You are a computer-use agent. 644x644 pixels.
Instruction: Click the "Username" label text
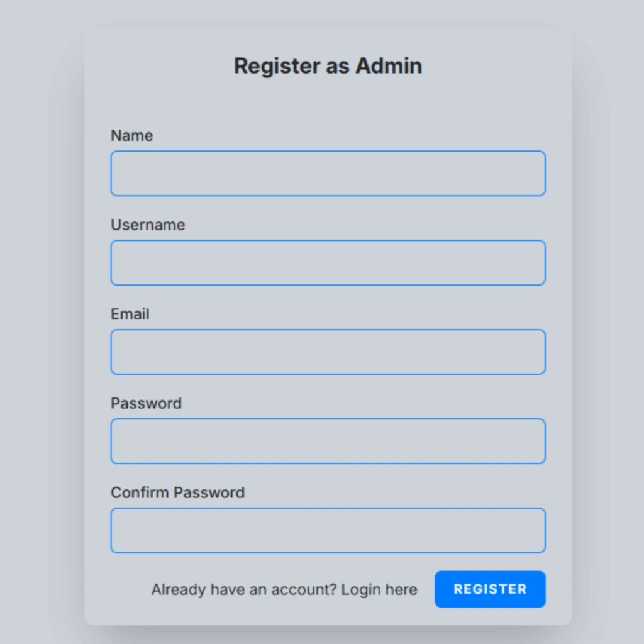pyautogui.click(x=148, y=225)
